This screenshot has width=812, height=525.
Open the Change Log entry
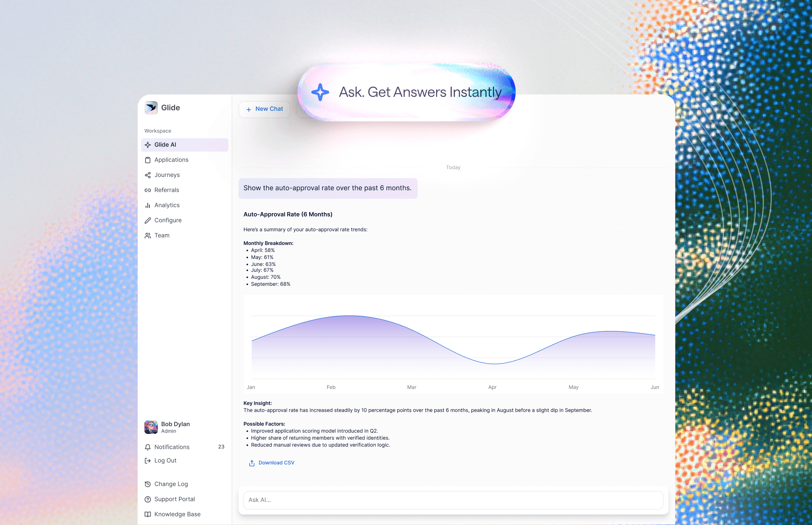(x=171, y=484)
